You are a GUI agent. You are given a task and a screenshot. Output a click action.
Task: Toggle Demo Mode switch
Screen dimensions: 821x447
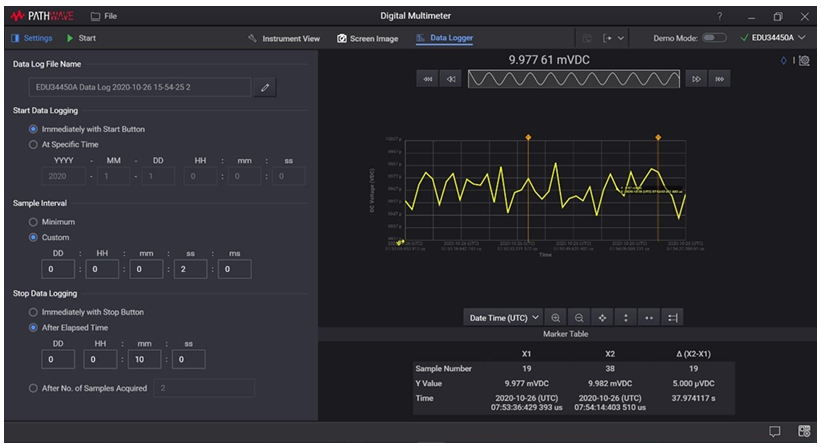coord(714,38)
